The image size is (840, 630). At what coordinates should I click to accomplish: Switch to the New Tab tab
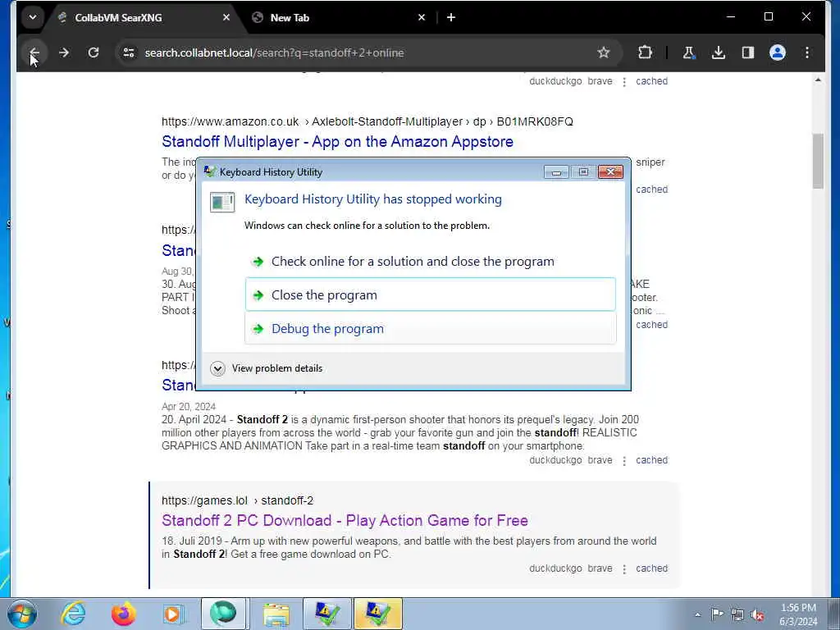[x=339, y=18]
